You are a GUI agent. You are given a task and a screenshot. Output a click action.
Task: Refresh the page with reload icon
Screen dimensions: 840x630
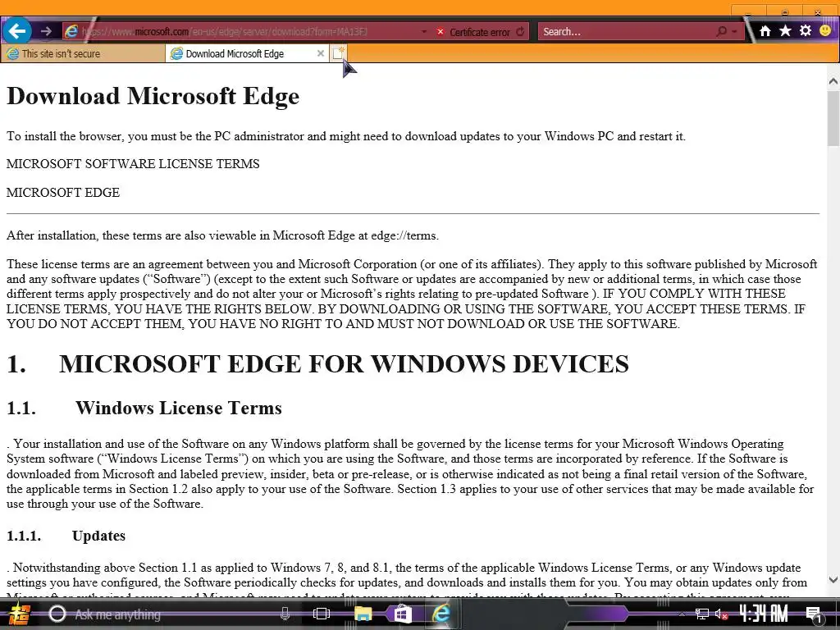point(520,32)
